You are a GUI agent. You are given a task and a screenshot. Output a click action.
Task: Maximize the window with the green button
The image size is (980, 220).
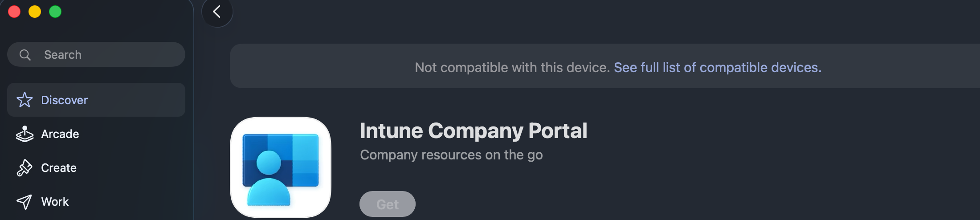[x=55, y=12]
